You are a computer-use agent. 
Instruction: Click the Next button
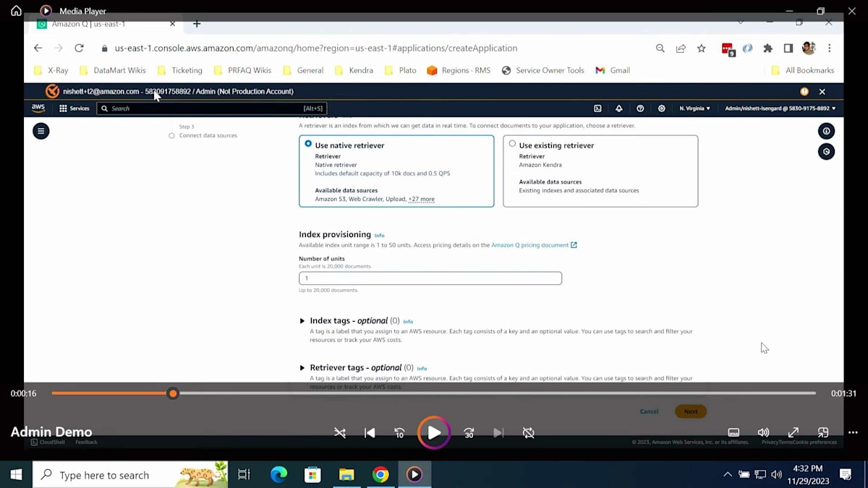click(691, 411)
